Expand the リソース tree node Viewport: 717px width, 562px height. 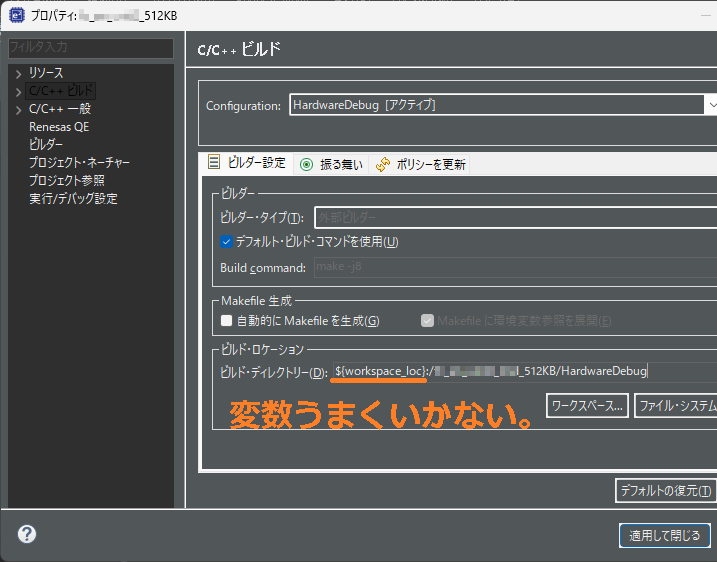tap(18, 74)
